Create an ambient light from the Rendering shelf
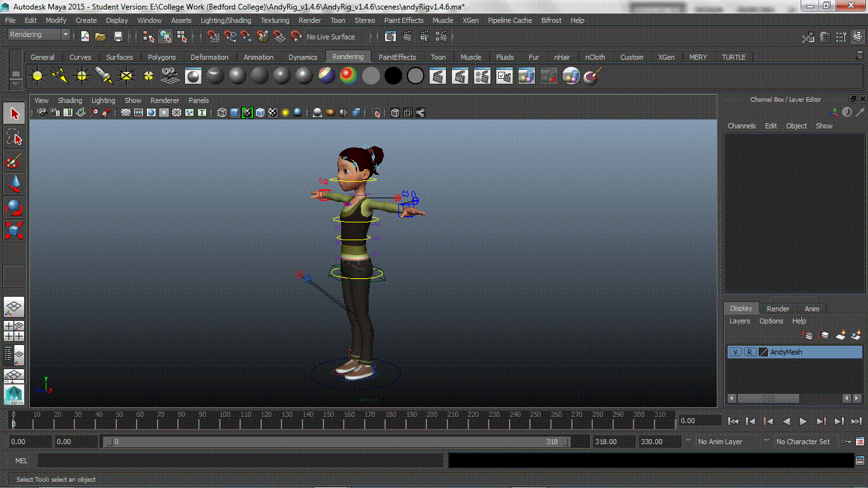The width and height of the screenshot is (868, 488). pos(37,76)
